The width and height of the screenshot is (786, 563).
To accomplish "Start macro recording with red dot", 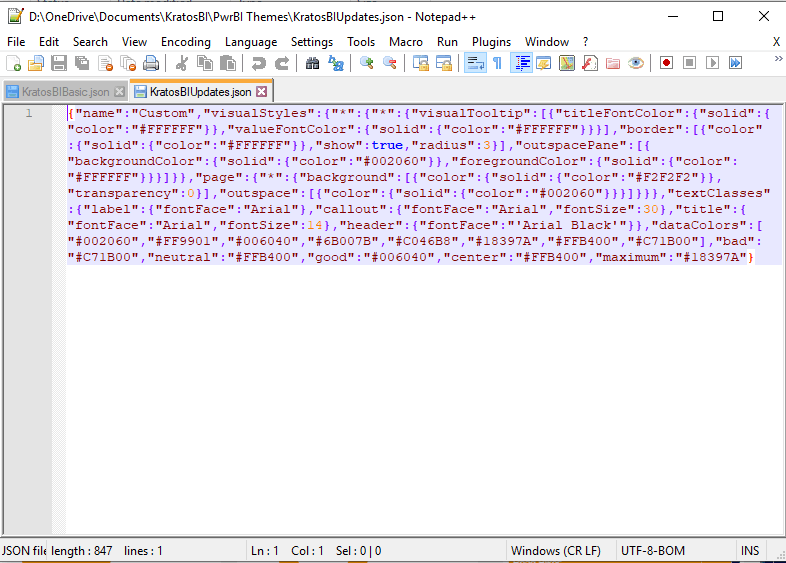I will 666,63.
